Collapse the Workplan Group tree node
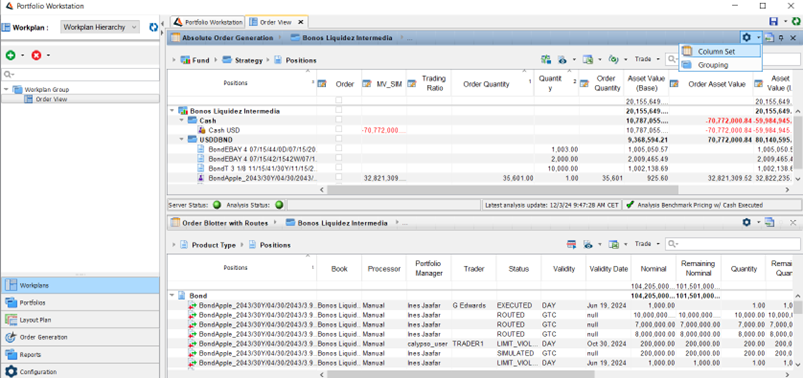Viewport: 803px width, 378px height. click(x=6, y=90)
